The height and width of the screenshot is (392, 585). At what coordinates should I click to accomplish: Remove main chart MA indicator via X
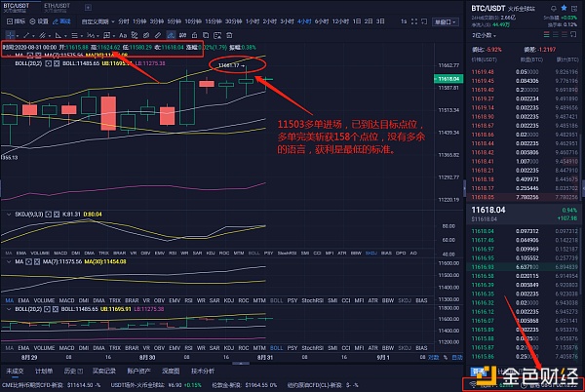(38, 56)
